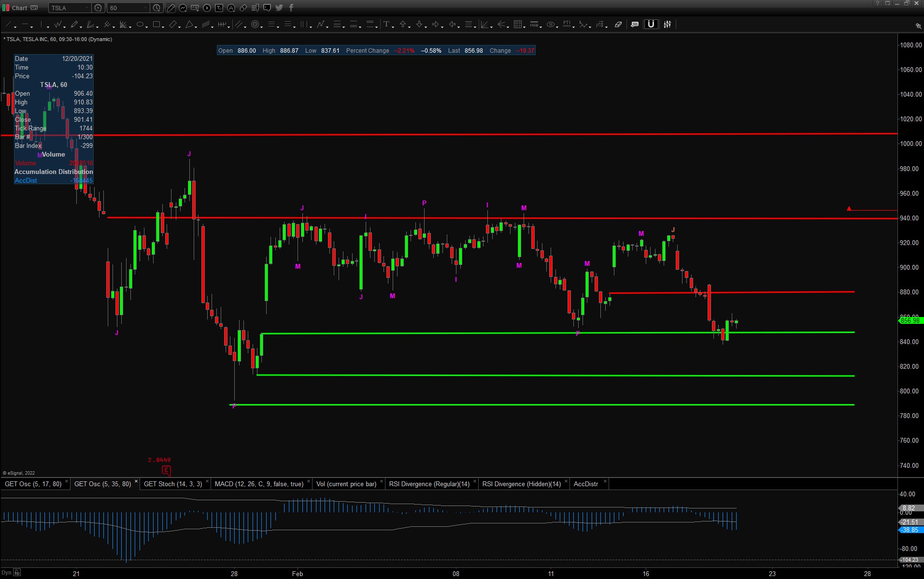Switch to the GET Stoch (14, 3, 3) tab

pyautogui.click(x=172, y=484)
